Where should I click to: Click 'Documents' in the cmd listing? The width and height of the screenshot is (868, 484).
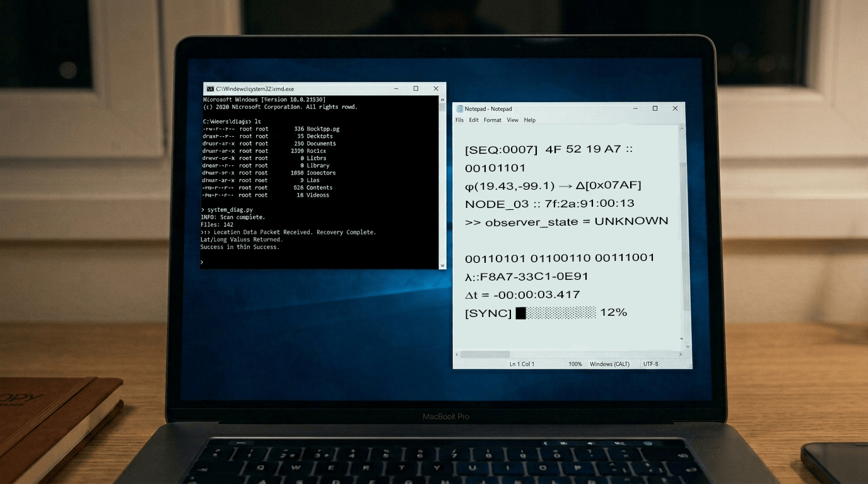coord(321,144)
